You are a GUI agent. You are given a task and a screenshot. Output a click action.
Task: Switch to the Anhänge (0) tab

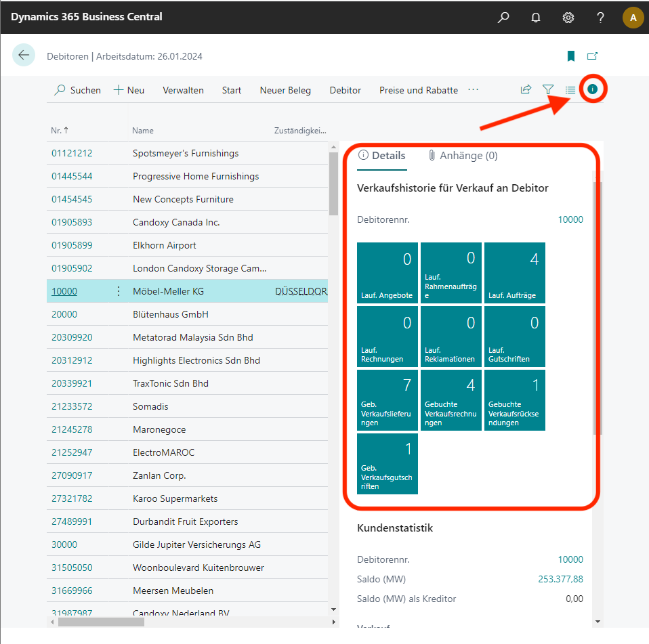[462, 156]
